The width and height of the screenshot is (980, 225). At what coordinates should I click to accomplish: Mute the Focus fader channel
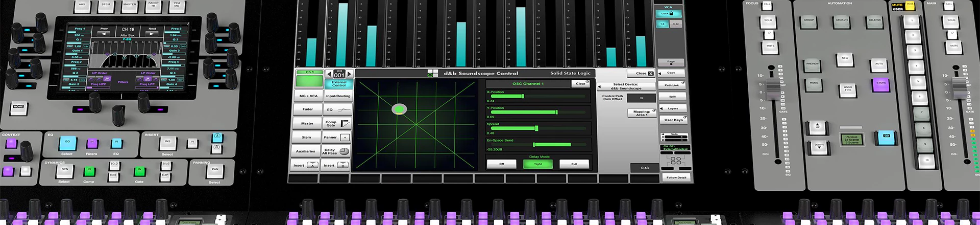tap(770, 47)
